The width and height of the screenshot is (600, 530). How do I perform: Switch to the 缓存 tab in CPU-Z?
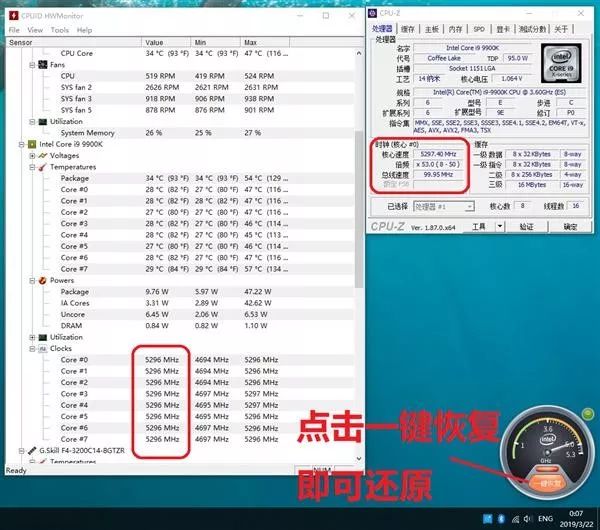coord(408,29)
